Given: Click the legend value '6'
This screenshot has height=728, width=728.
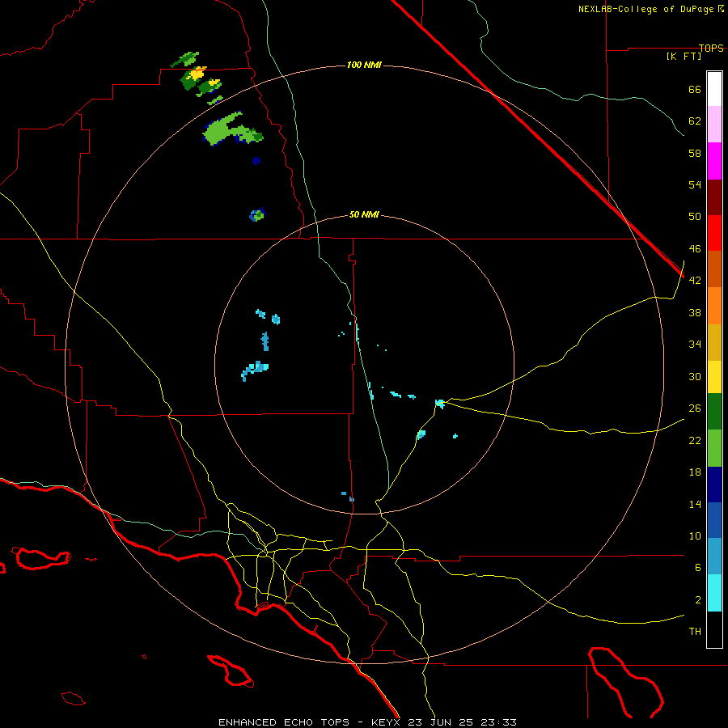Looking at the screenshot, I should point(698,568).
